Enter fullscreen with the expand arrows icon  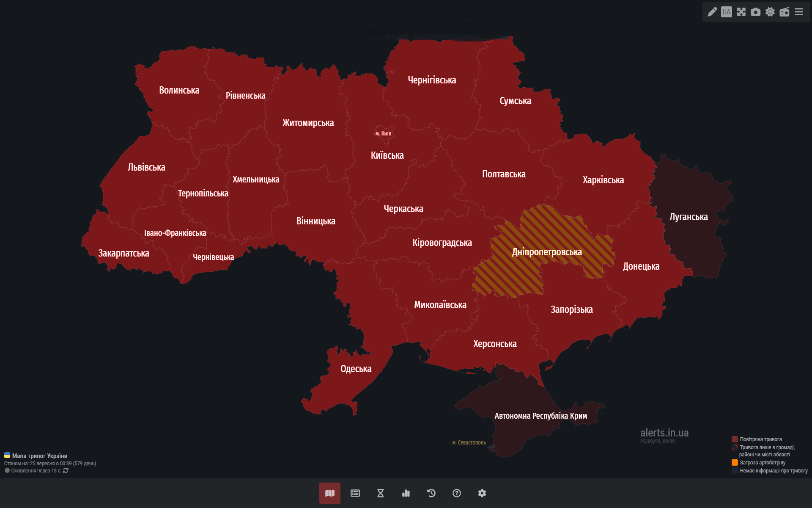(x=741, y=12)
